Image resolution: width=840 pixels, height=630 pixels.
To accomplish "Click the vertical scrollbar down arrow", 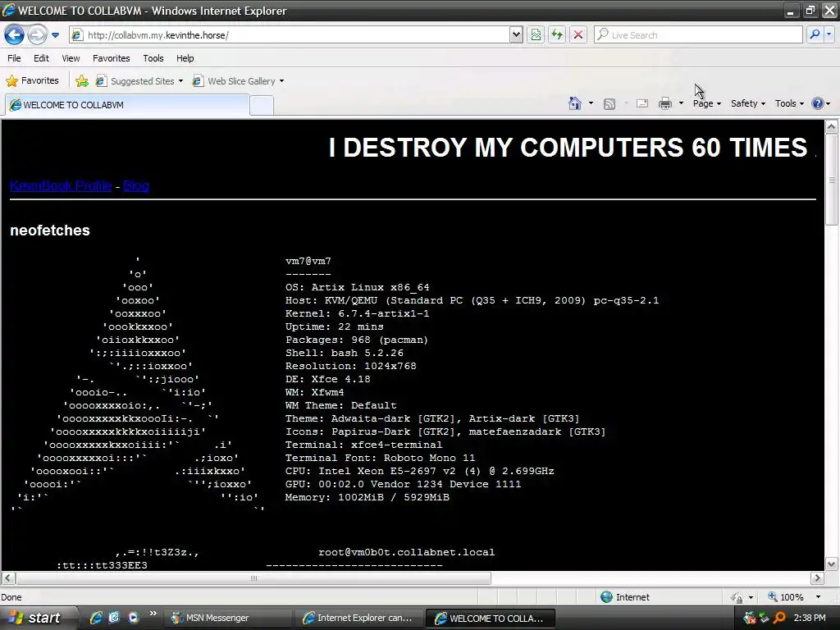I will click(832, 564).
